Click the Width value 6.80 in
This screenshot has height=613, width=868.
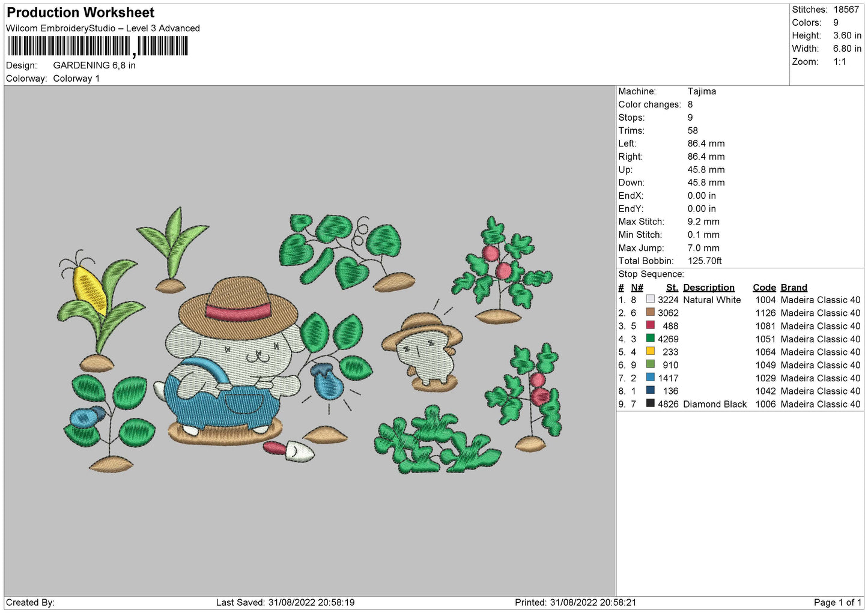[x=847, y=49]
